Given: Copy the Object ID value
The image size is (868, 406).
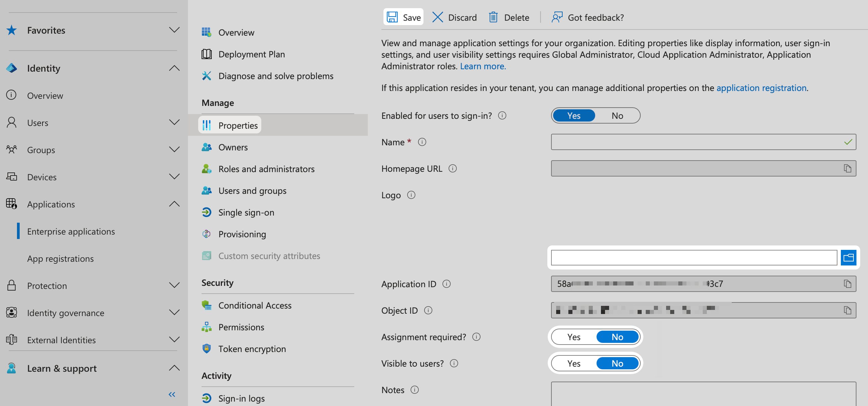Looking at the screenshot, I should click(847, 310).
